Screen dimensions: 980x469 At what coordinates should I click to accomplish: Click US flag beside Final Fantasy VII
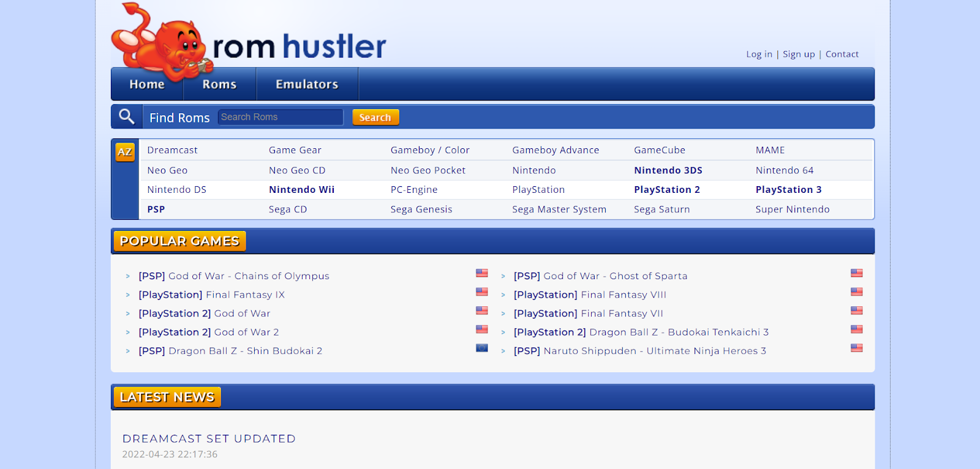pyautogui.click(x=857, y=310)
